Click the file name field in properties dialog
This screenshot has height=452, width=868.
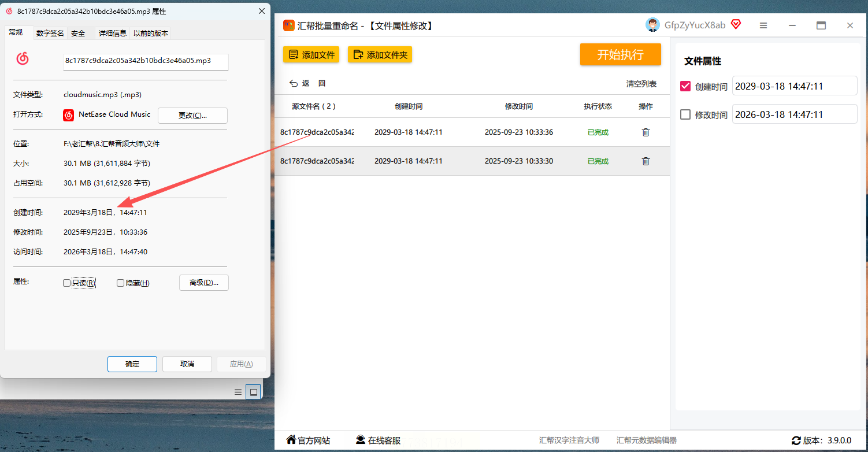pyautogui.click(x=146, y=62)
